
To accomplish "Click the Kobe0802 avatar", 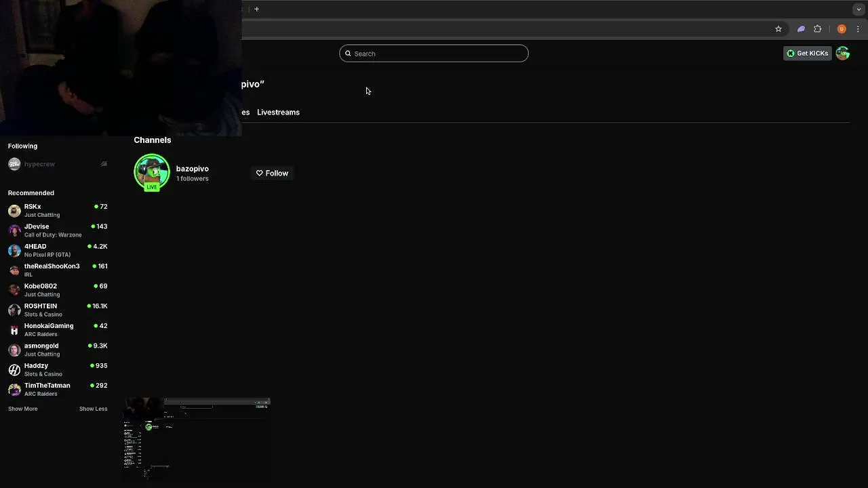I will point(14,290).
